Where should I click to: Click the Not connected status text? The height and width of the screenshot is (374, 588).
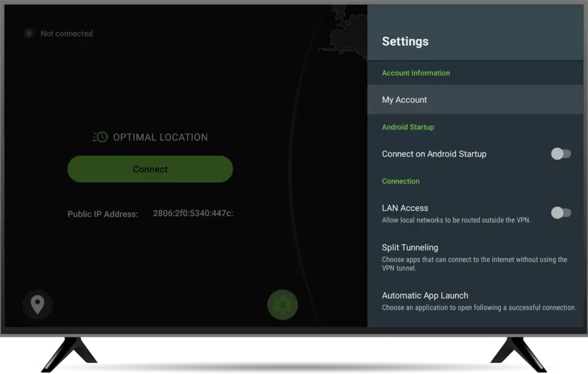pyautogui.click(x=66, y=33)
